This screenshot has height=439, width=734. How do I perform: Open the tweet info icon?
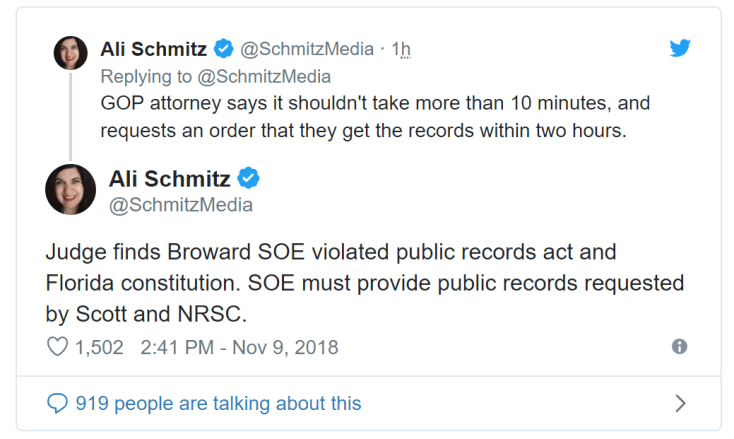pos(679,347)
